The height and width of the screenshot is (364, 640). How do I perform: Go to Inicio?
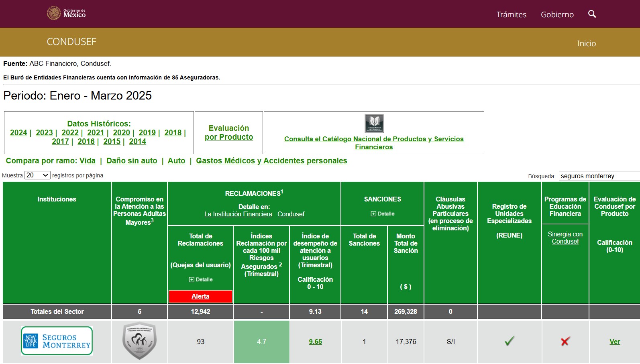pyautogui.click(x=586, y=43)
